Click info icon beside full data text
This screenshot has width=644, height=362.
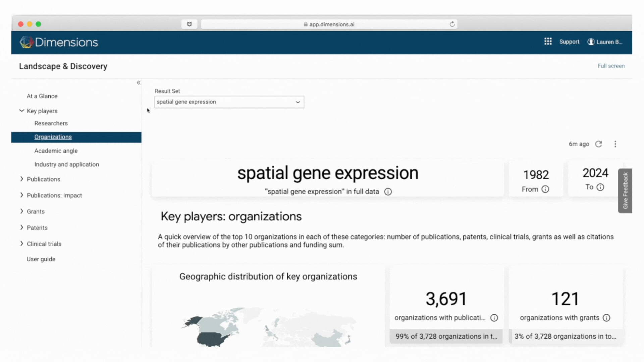(388, 191)
